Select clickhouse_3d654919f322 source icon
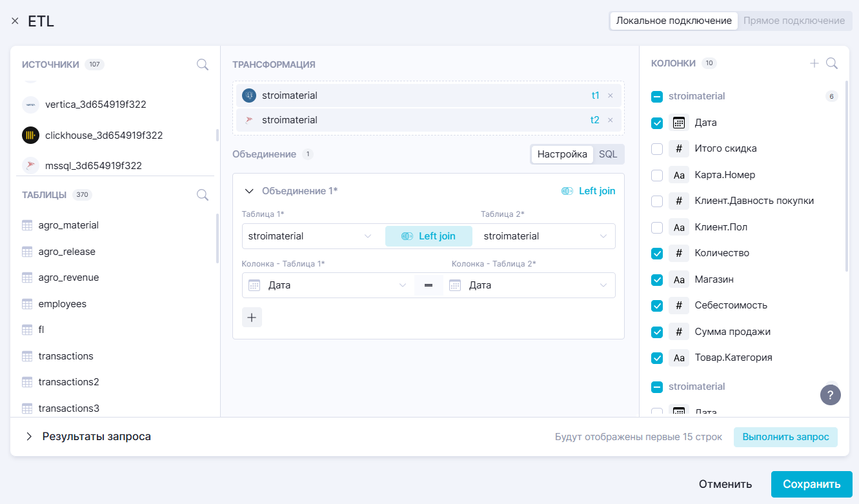 coord(30,136)
